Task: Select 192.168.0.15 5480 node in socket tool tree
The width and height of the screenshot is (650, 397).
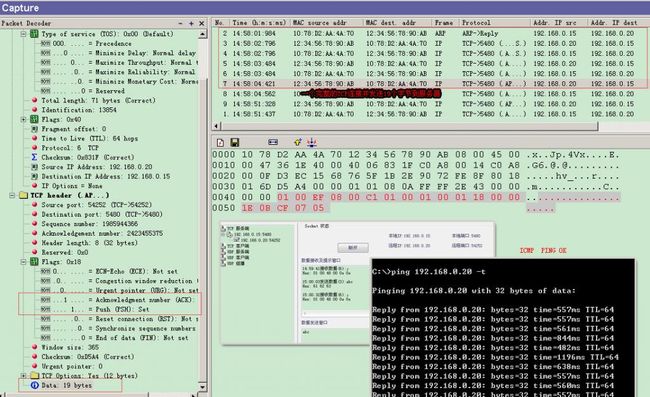Action: pyautogui.click(x=252, y=234)
